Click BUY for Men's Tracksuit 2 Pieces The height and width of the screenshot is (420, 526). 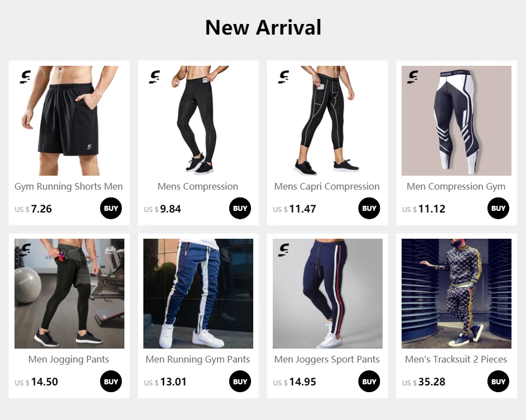click(x=498, y=382)
